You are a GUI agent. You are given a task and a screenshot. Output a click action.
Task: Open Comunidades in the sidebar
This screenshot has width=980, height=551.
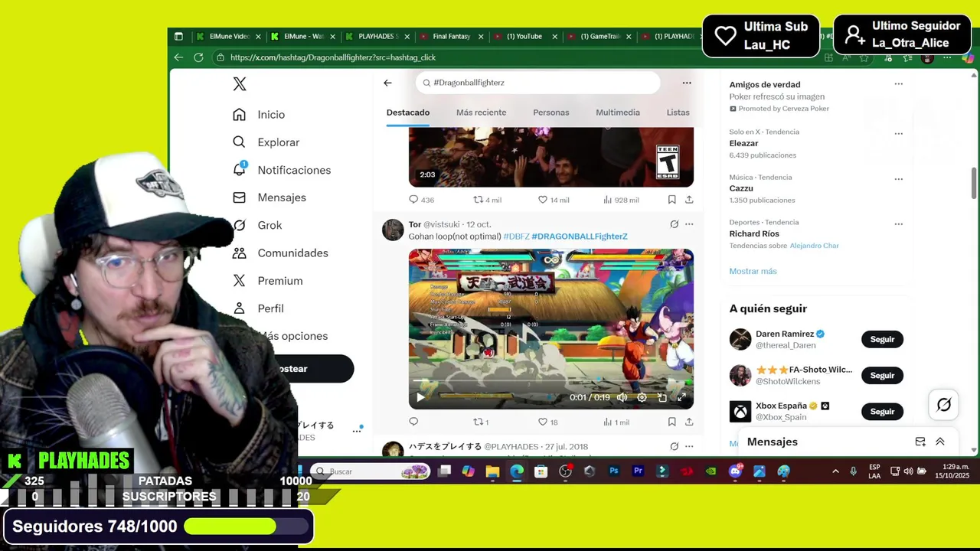click(281, 253)
